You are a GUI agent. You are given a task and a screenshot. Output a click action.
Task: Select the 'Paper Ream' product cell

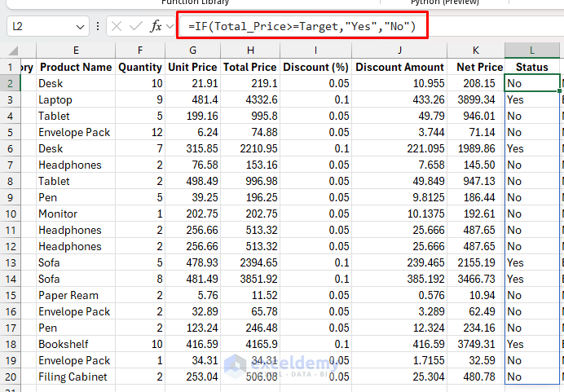pyautogui.click(x=76, y=295)
